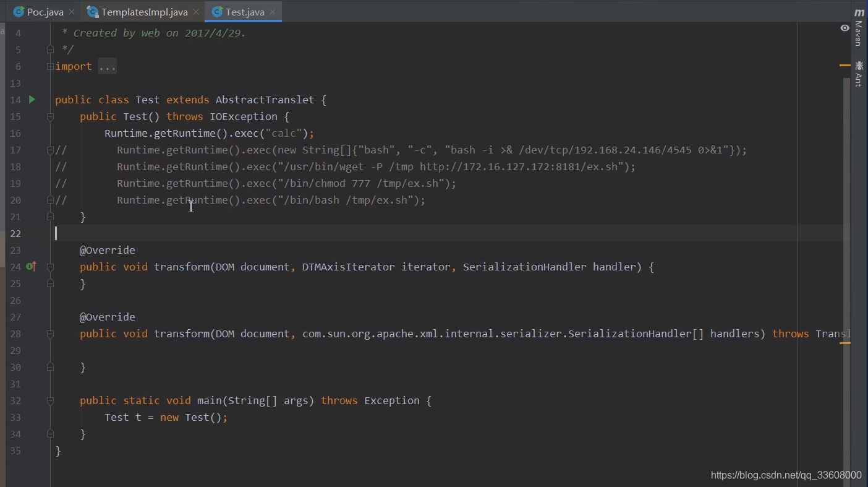Click the second @Override annotation on line 27
868x487 pixels.
107,317
